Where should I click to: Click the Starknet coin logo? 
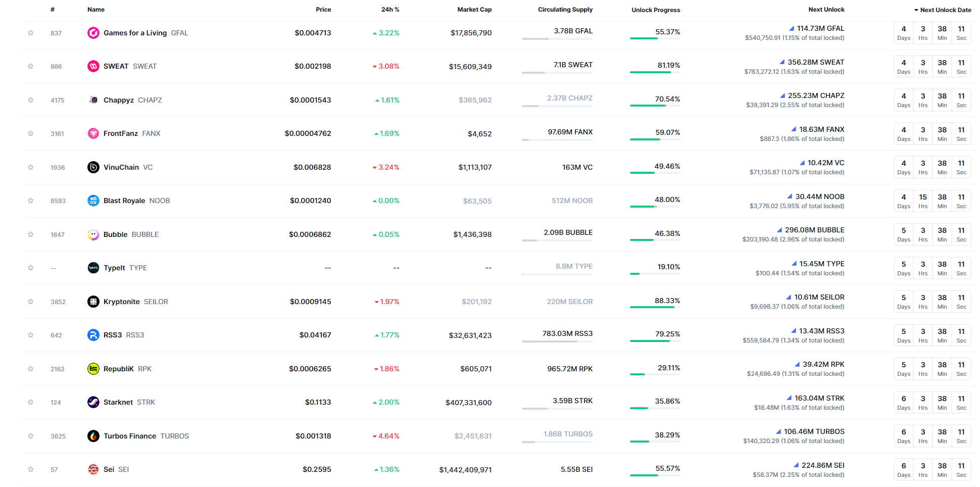click(93, 402)
